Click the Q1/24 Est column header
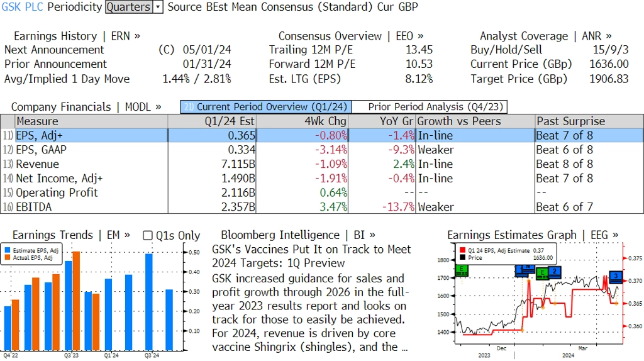 [212, 121]
